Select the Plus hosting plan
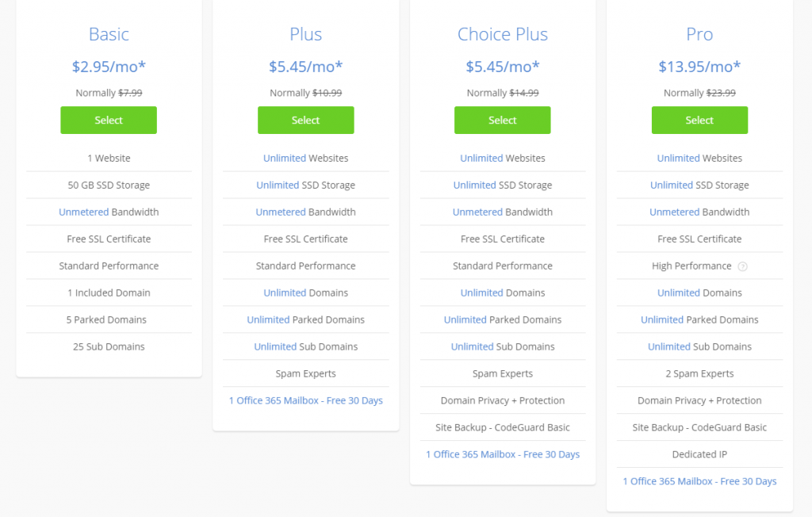 [305, 121]
